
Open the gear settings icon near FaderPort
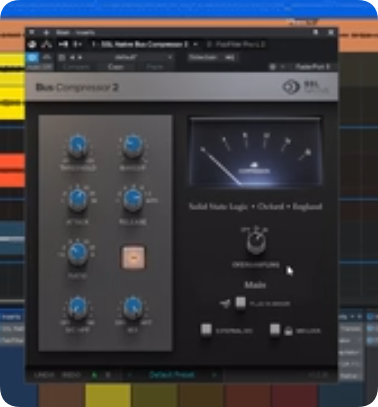(x=273, y=67)
